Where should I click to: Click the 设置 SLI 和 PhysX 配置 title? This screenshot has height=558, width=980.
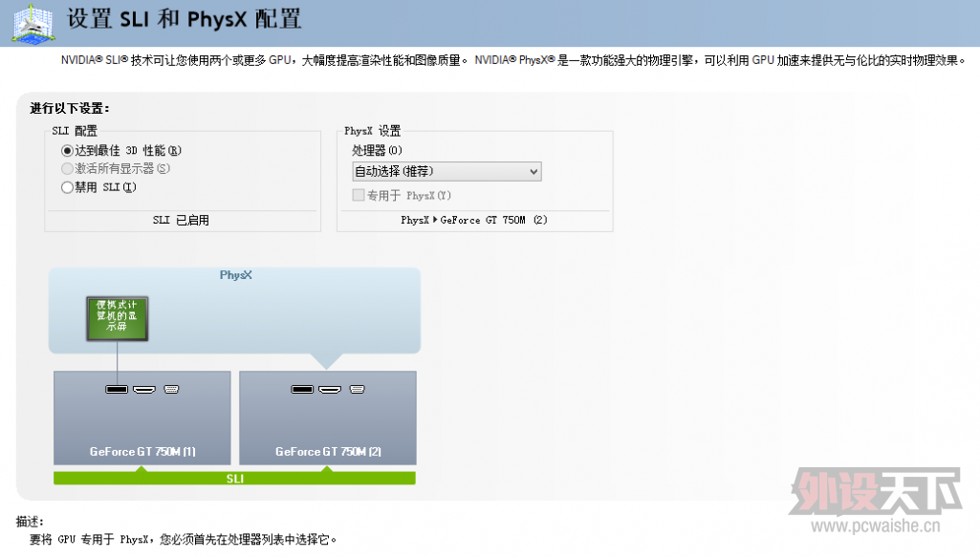point(185,19)
